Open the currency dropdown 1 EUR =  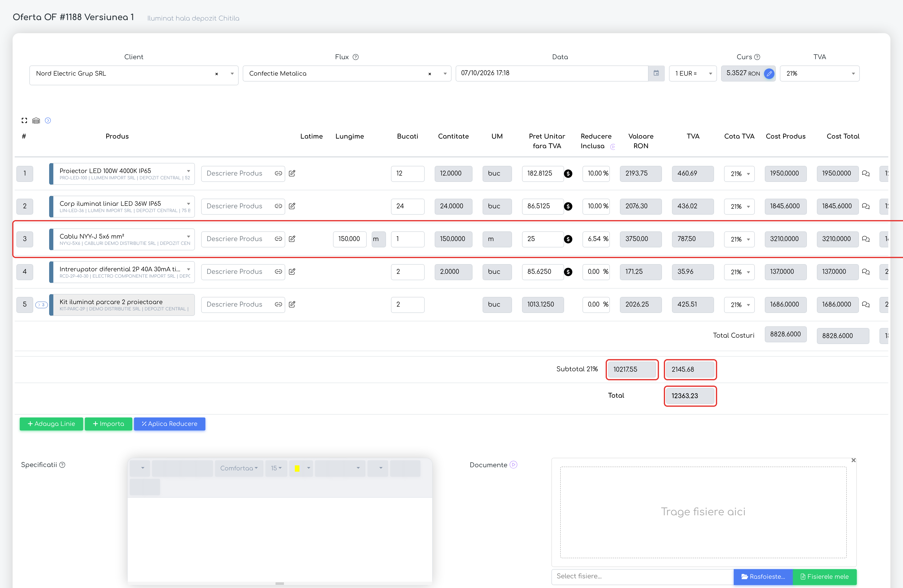692,73
